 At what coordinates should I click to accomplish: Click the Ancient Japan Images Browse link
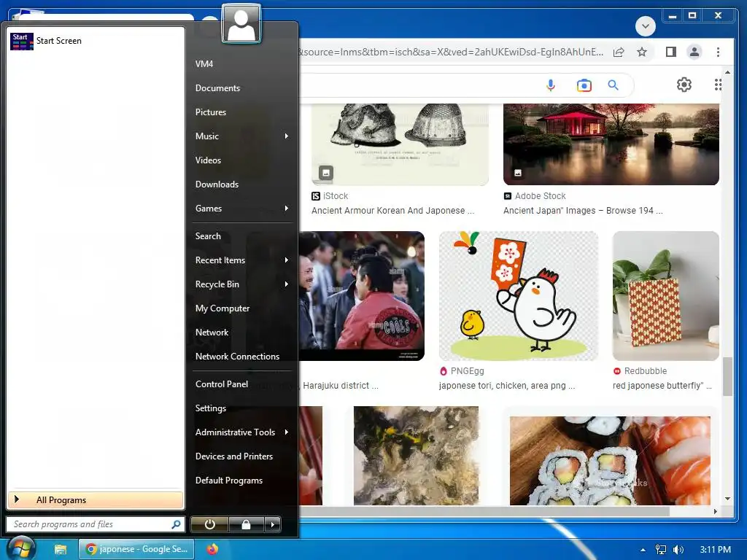point(583,211)
